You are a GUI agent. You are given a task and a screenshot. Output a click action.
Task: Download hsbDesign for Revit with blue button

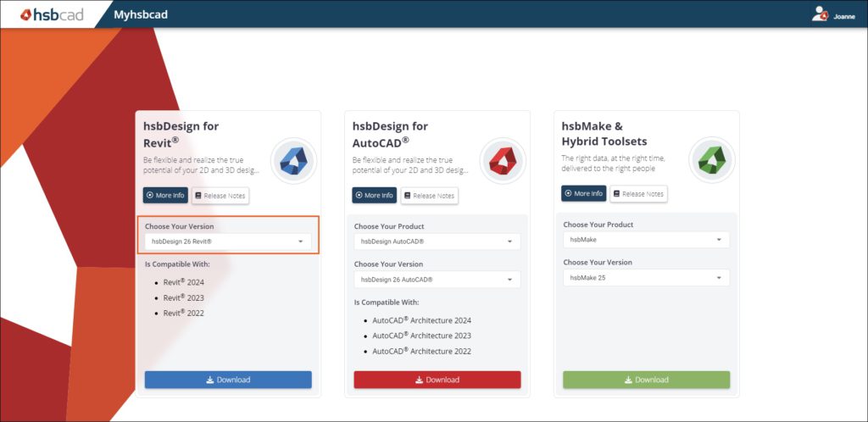point(228,380)
